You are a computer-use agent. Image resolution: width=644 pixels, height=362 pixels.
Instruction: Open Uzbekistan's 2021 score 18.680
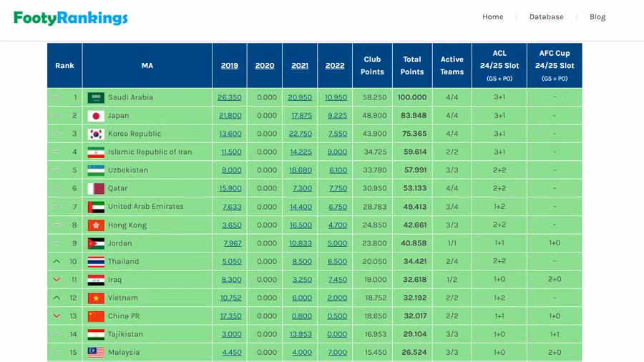(301, 170)
